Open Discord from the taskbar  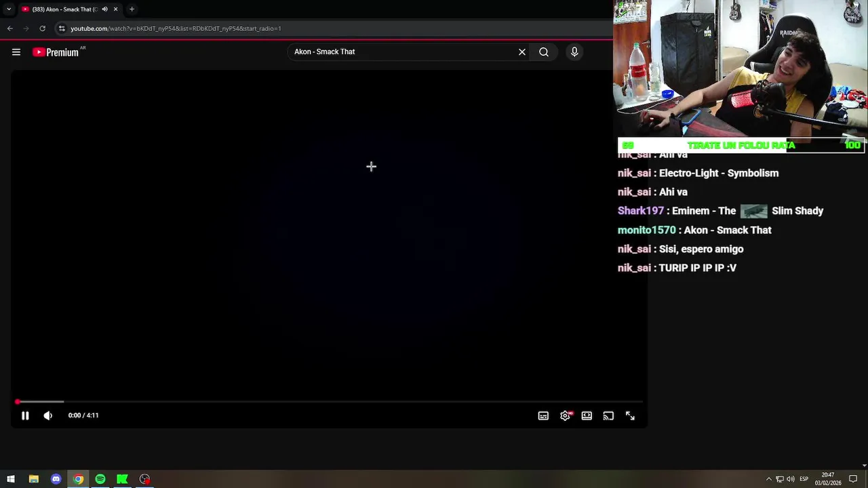coord(56,479)
